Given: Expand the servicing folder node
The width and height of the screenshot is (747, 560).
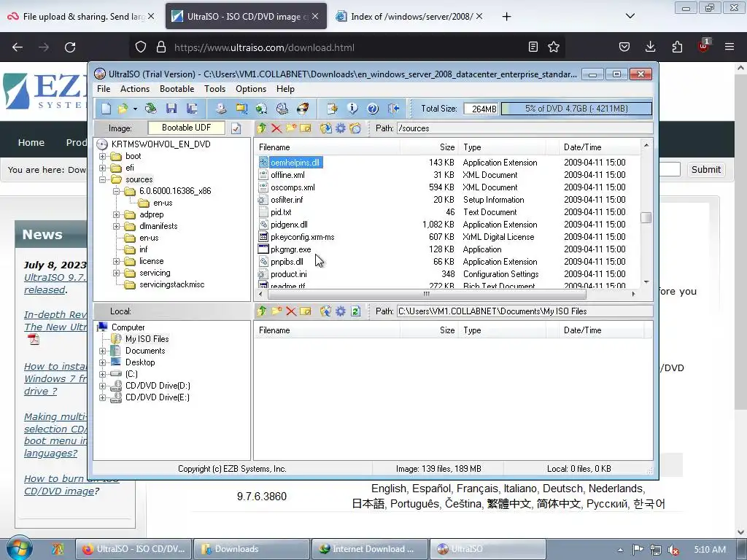Looking at the screenshot, I should pos(116,273).
